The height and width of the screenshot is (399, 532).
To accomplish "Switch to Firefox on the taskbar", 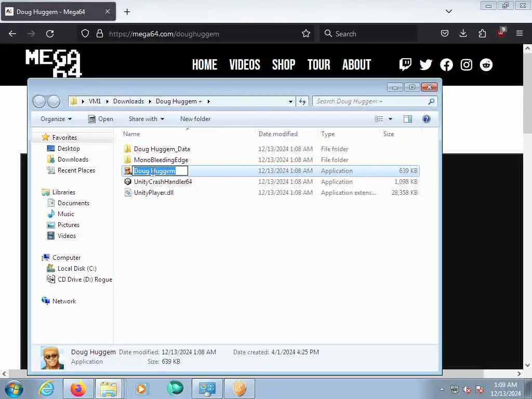I will (x=78, y=389).
